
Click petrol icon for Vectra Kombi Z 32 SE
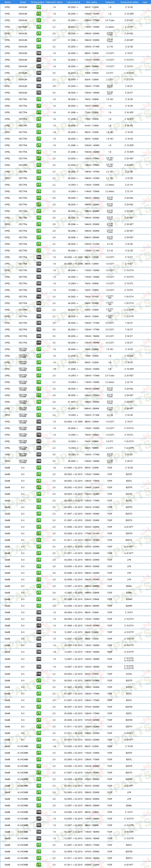[x=39, y=415]
